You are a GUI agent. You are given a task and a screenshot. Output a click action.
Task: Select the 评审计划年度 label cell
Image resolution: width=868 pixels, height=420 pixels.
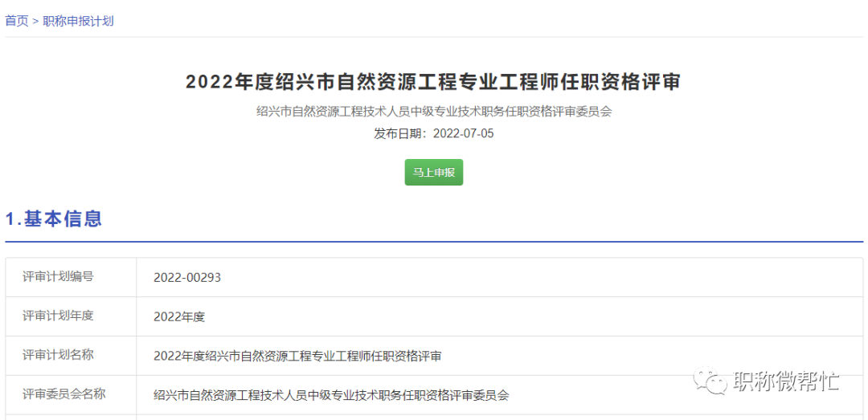pos(72,316)
